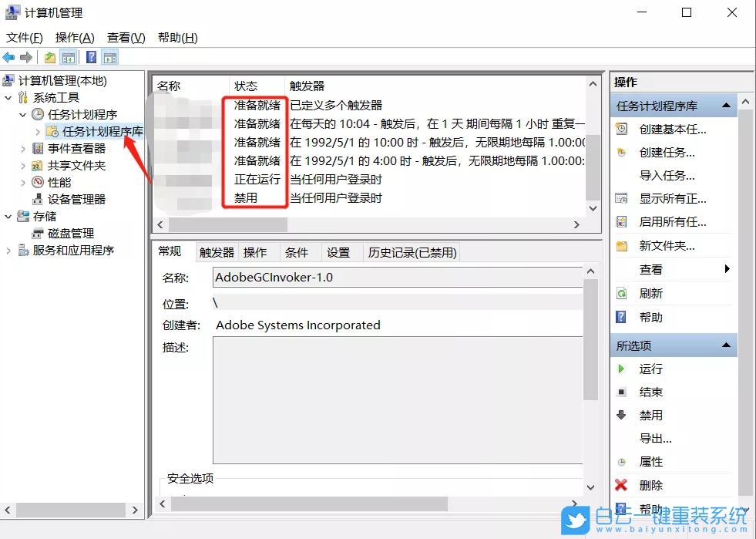756x539 pixels.
Task: Click the back navigation arrow in the toolbar
Action: click(8, 56)
